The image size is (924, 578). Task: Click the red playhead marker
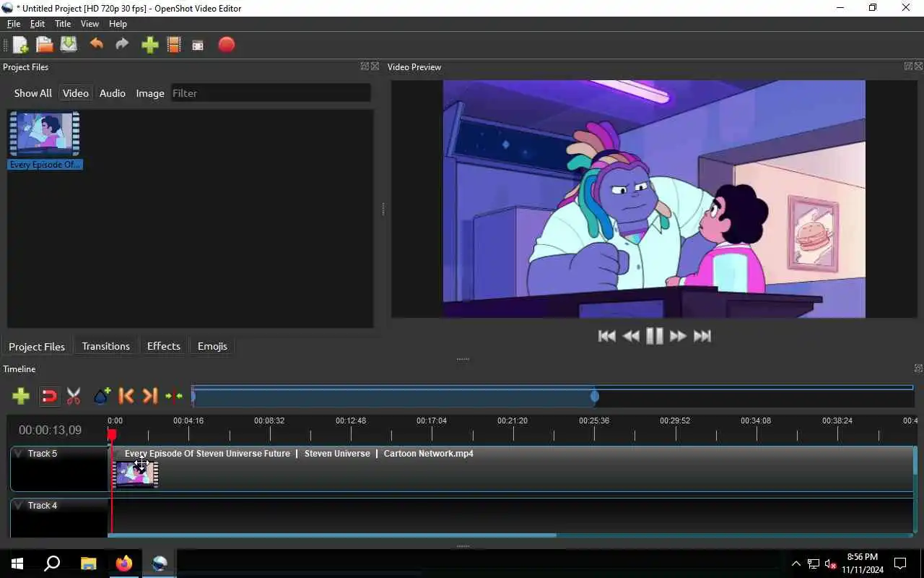(x=112, y=434)
